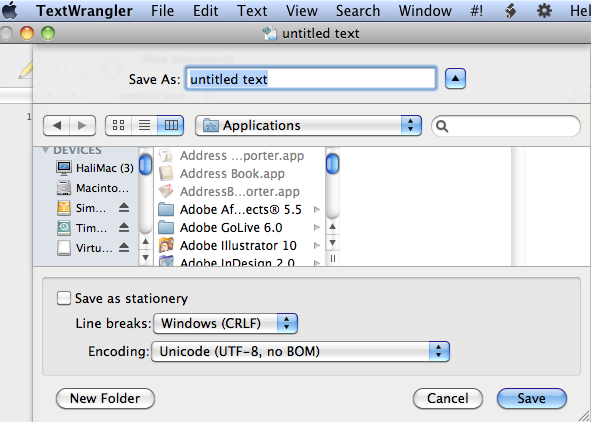Open the View menu
591x422 pixels.
coord(302,11)
